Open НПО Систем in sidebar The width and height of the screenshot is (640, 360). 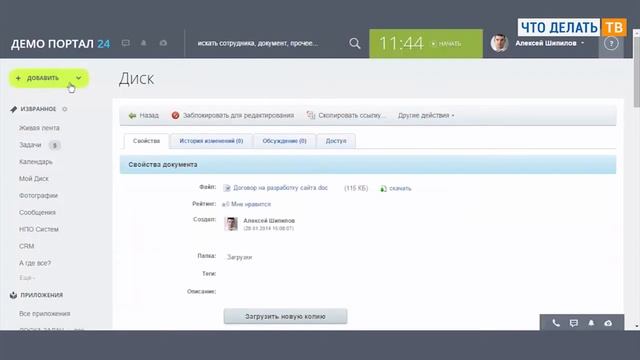[x=39, y=229]
